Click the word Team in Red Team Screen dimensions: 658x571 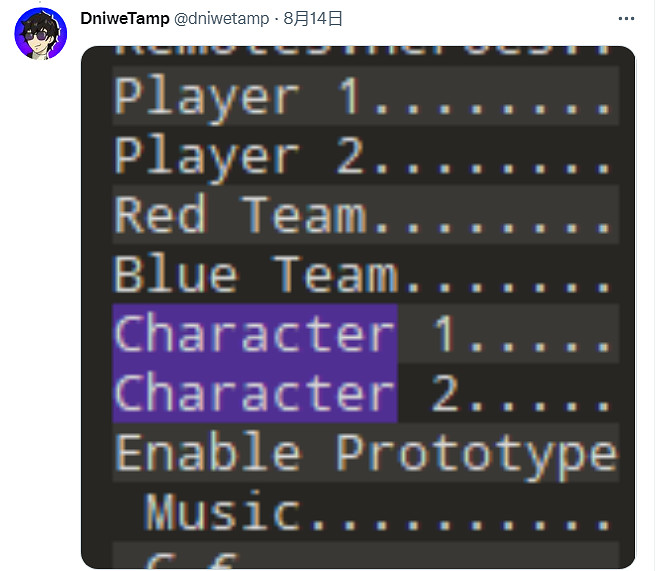303,216
